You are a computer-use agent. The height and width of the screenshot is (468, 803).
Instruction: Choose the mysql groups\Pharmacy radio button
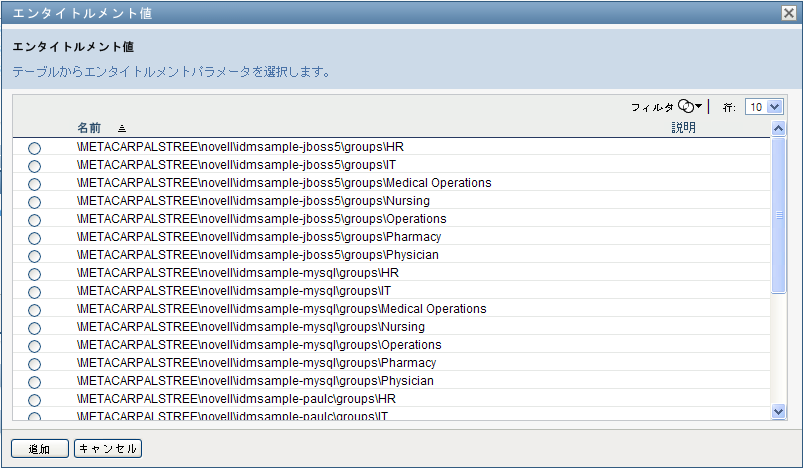click(x=35, y=364)
